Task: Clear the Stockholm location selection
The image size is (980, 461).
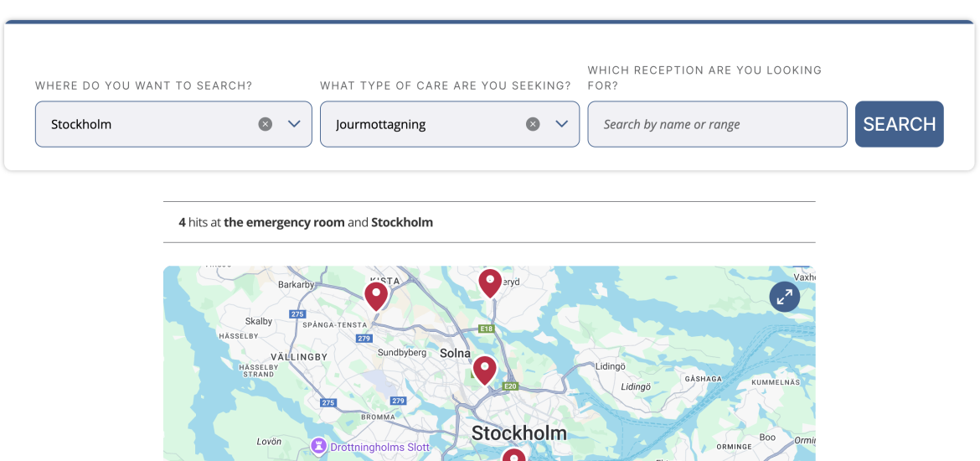Action: 265,125
